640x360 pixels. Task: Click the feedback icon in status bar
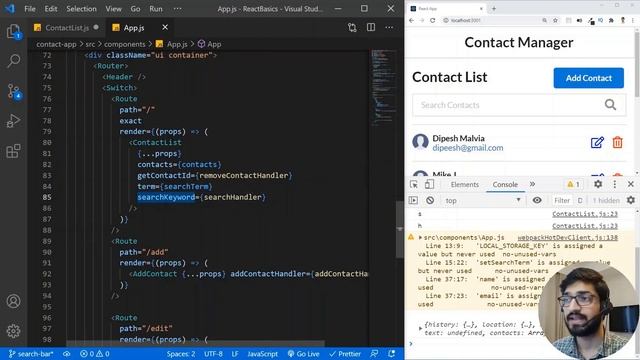click(373, 353)
